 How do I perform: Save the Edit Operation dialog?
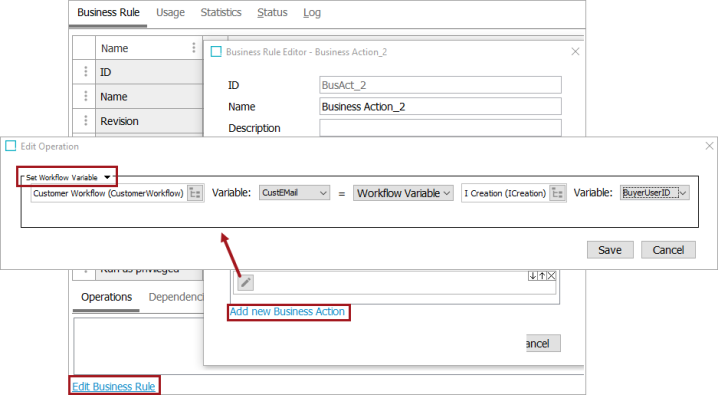point(610,250)
